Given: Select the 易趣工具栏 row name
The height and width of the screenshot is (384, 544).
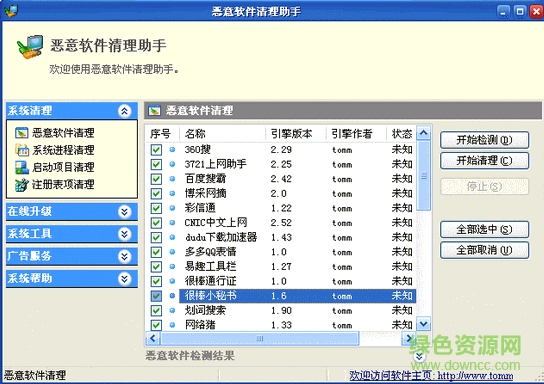Looking at the screenshot, I should coord(210,266).
